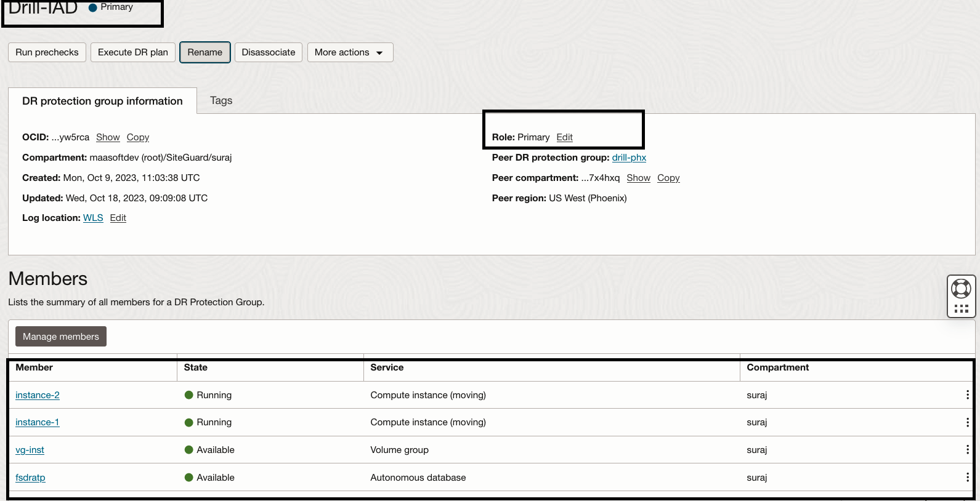Click the Run prechecks button
The image size is (980, 501).
tap(47, 52)
